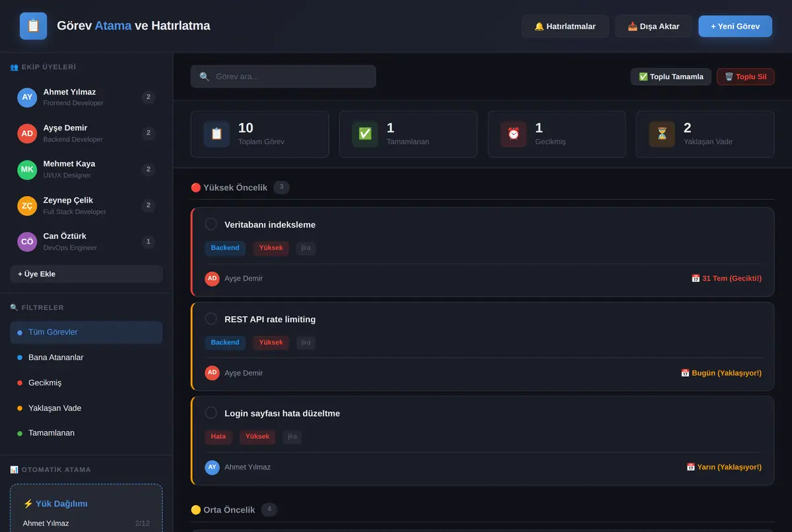Screen dimensions: 792x532
Task: Click the Toplam Görev clipboard icon
Action: click(x=216, y=134)
